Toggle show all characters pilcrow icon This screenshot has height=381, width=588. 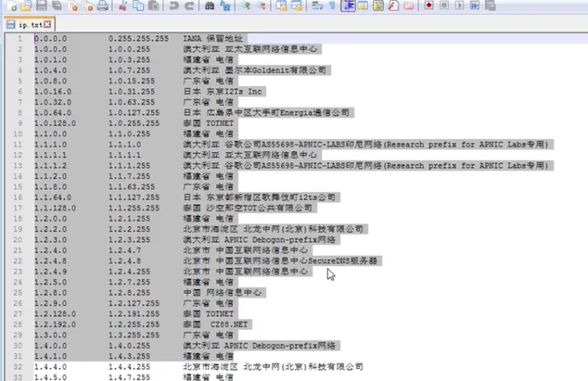pyautogui.click(x=332, y=6)
